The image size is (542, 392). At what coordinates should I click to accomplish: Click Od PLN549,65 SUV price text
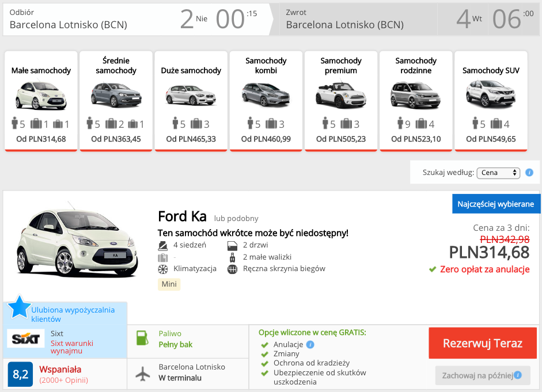491,139
